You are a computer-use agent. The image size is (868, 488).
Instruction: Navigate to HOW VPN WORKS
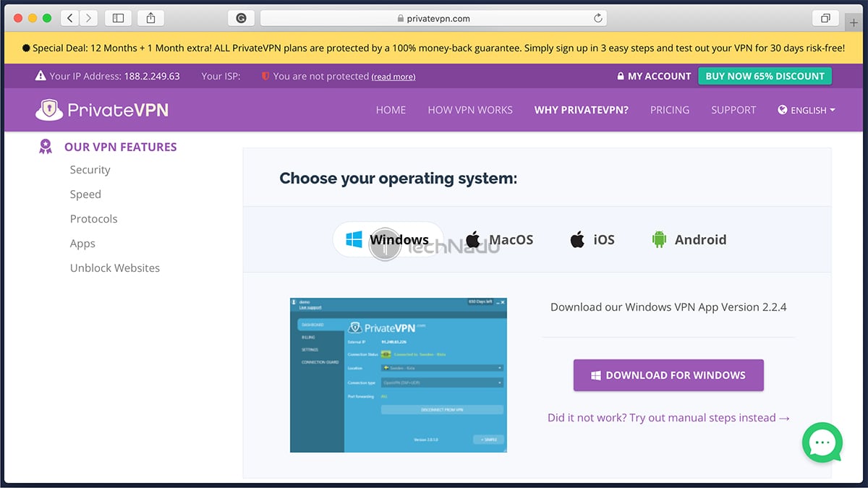pyautogui.click(x=470, y=110)
